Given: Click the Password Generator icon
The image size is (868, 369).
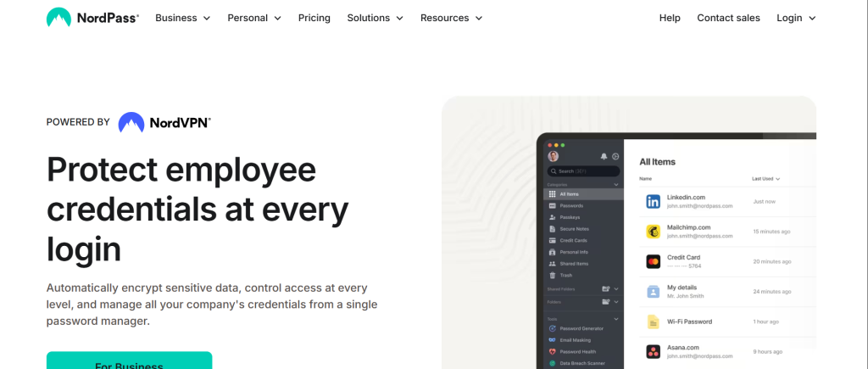Looking at the screenshot, I should coord(552,328).
